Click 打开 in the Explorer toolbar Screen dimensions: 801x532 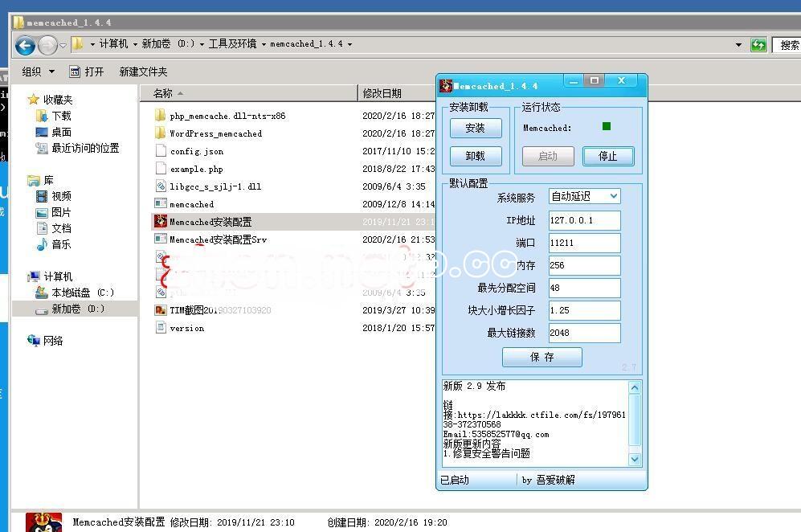click(87, 72)
